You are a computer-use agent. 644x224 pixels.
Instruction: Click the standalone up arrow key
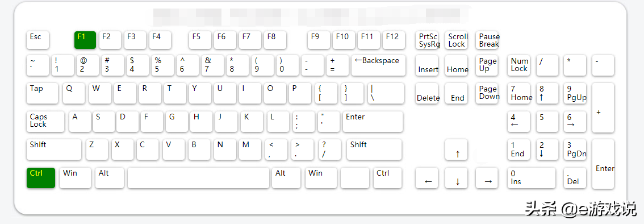pos(456,150)
